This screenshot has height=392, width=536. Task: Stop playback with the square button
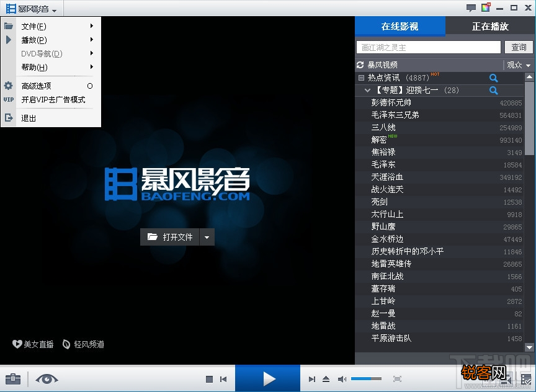coord(210,379)
